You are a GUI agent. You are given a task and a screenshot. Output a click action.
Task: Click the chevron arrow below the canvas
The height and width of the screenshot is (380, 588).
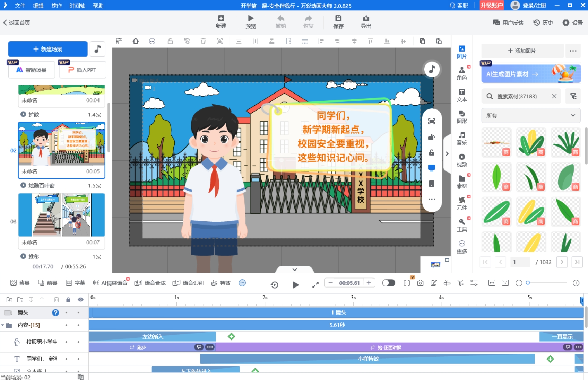(x=295, y=269)
